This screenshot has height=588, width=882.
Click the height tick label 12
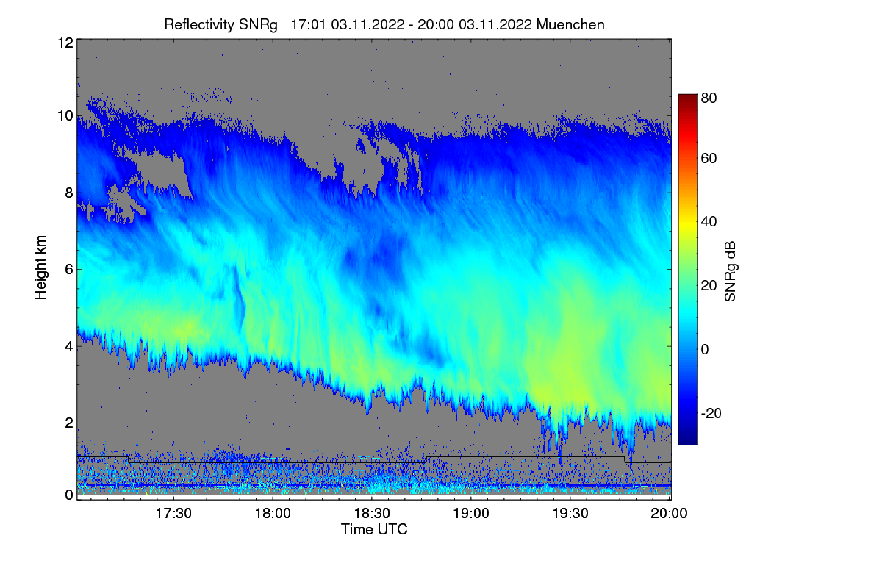[65, 43]
